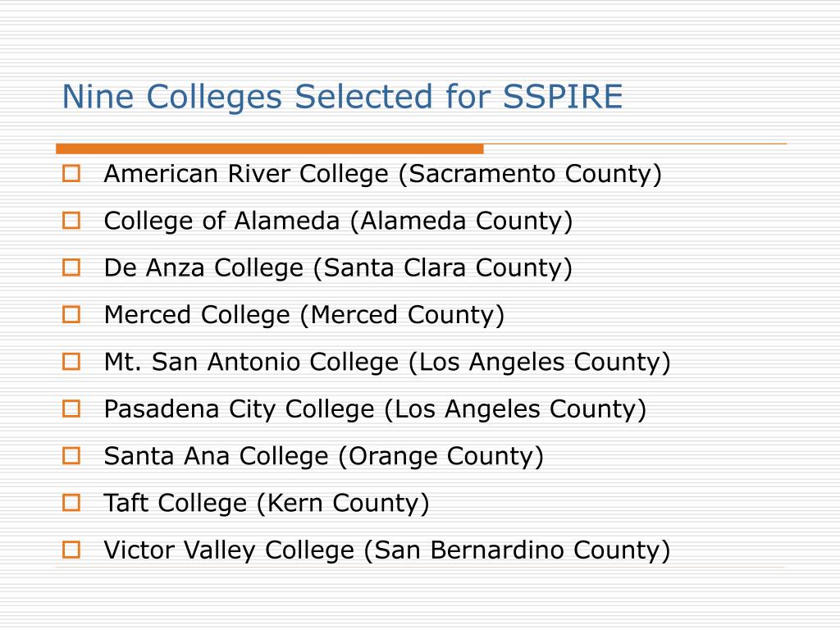Click the square bullet beside American River College
The width and height of the screenshot is (840, 630).
[x=71, y=174]
